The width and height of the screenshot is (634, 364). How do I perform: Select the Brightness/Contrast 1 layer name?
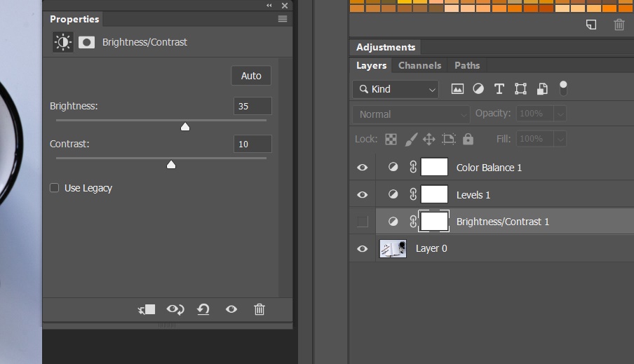(x=503, y=222)
